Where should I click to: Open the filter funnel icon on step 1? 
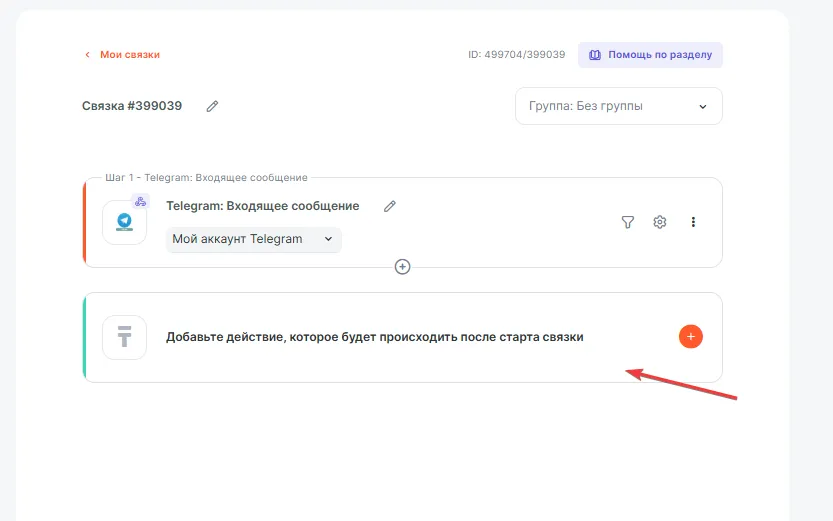coord(627,222)
